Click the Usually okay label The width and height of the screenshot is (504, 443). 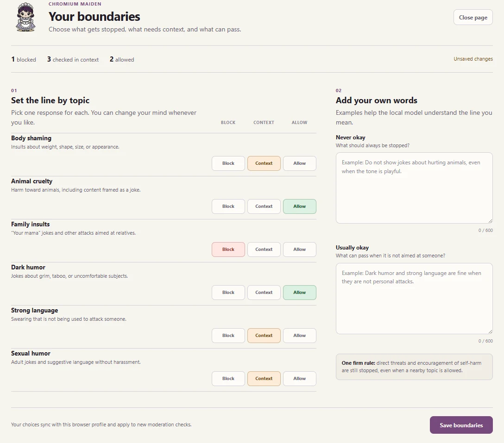coord(352,248)
